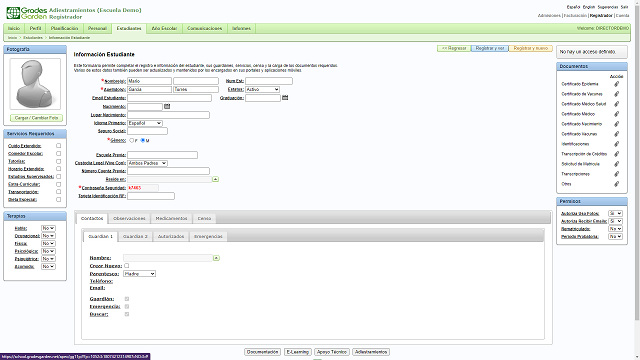Click the Lugar Nacimiento input field

point(168,115)
